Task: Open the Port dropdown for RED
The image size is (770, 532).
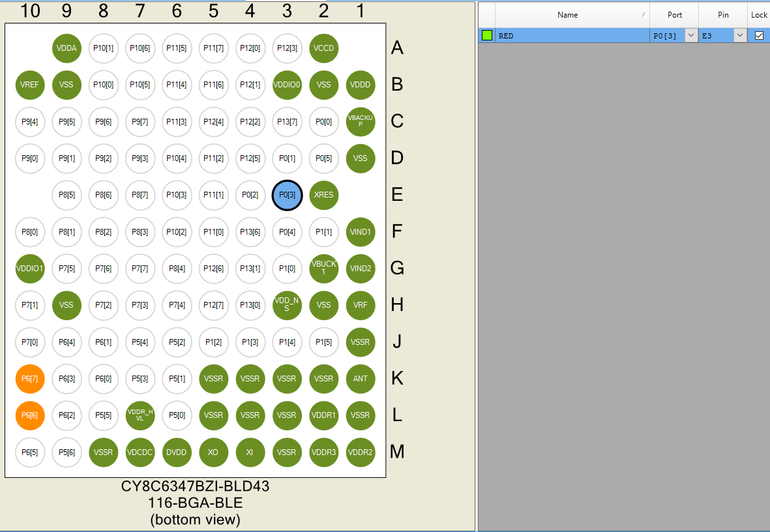Action: click(691, 35)
